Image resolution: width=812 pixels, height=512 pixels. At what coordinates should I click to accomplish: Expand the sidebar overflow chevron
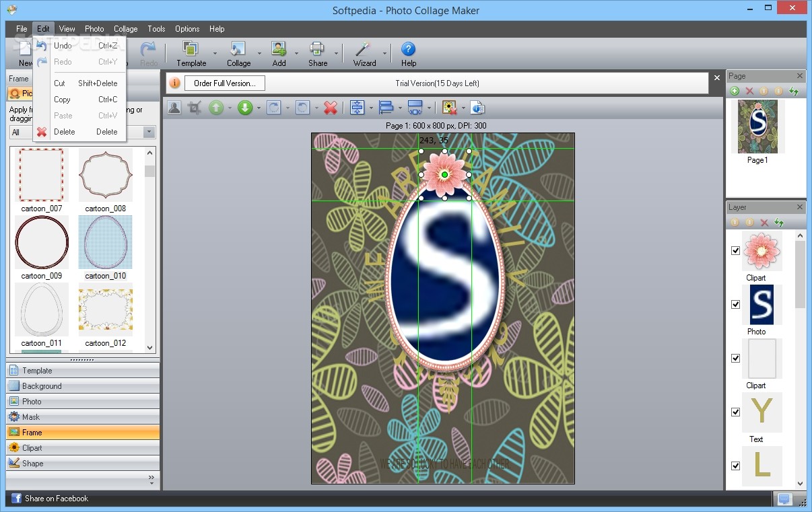151,479
